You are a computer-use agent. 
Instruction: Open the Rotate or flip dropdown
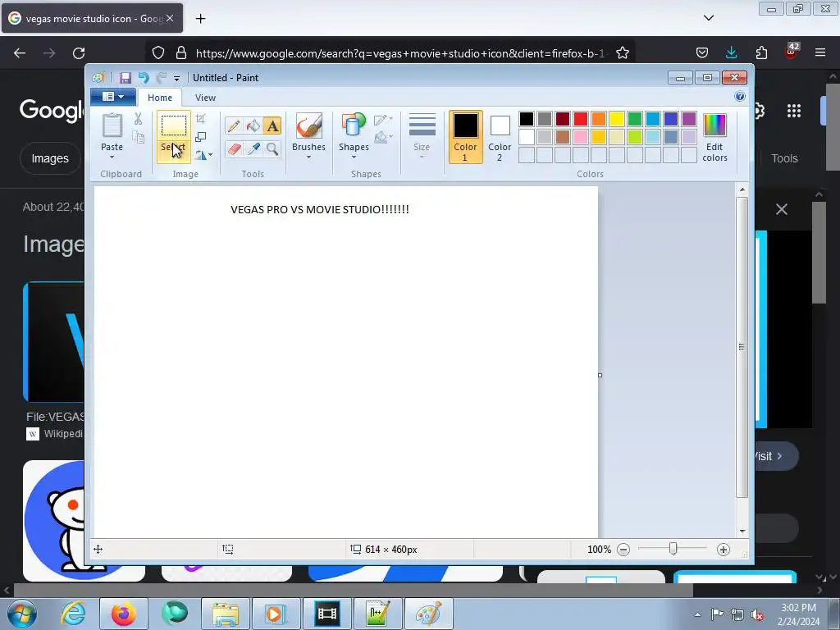click(x=204, y=155)
